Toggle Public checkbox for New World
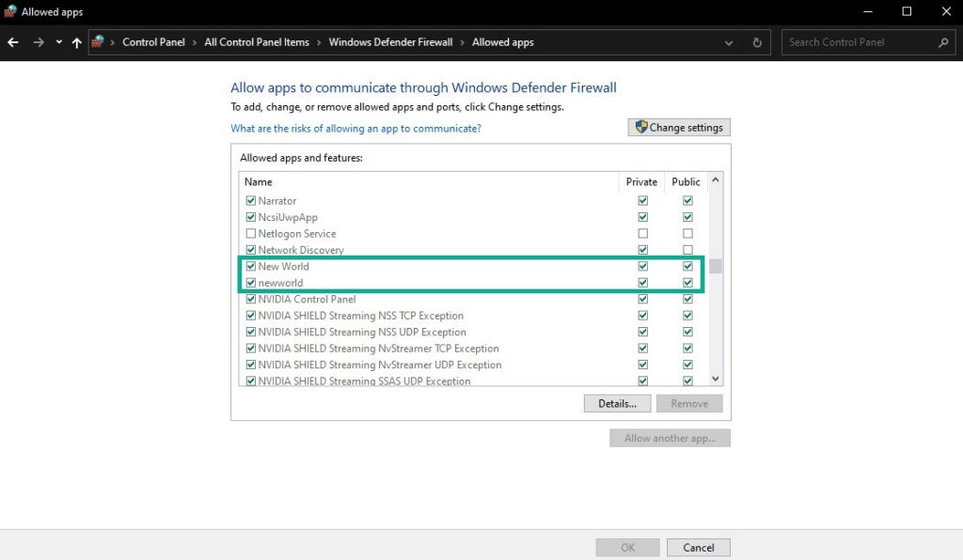963x560 pixels. point(687,266)
